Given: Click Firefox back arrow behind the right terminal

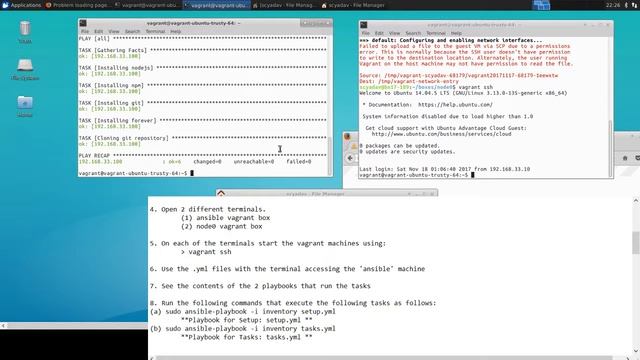Looking at the screenshot, I should coord(350,158).
